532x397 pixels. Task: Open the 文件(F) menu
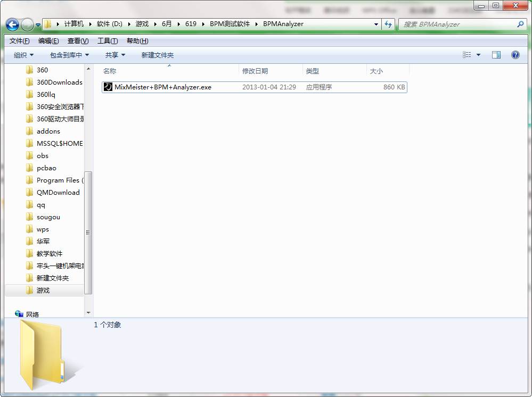pyautogui.click(x=19, y=41)
